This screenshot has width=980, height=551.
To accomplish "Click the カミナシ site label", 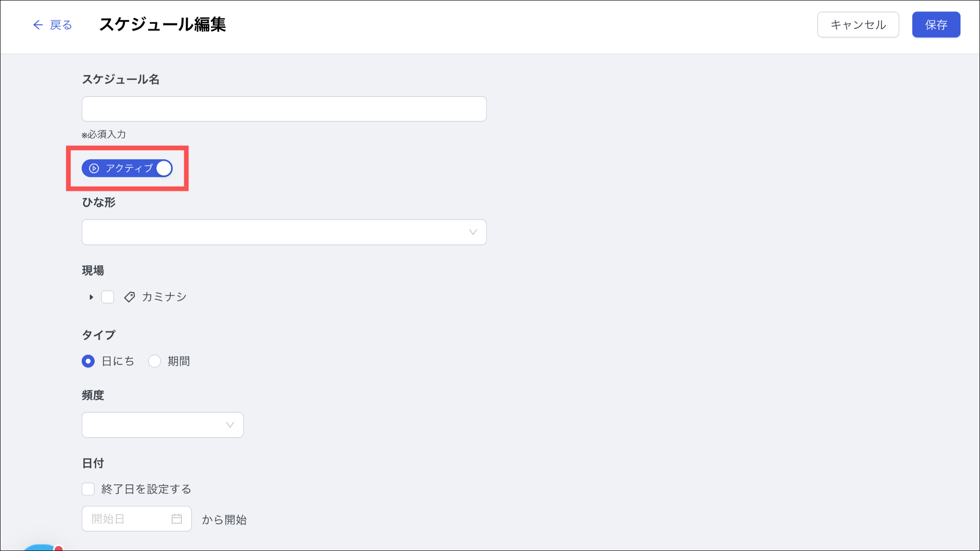I will (164, 297).
